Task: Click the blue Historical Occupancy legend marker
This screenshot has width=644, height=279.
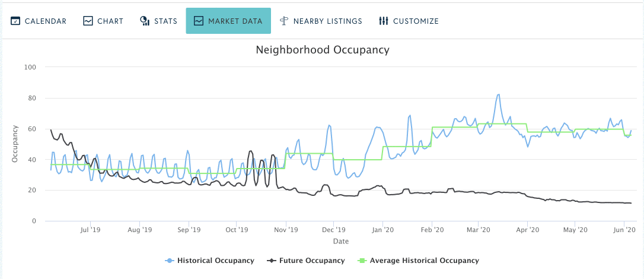Action: tap(169, 261)
